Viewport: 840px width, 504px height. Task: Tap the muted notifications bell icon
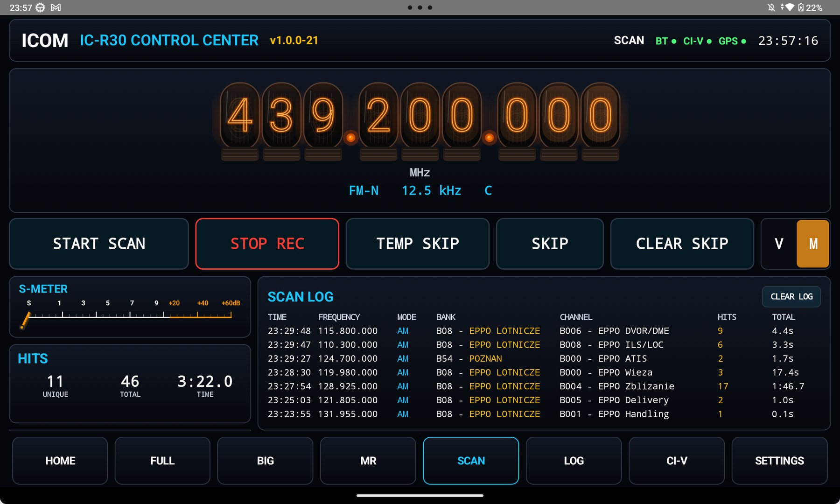click(771, 7)
